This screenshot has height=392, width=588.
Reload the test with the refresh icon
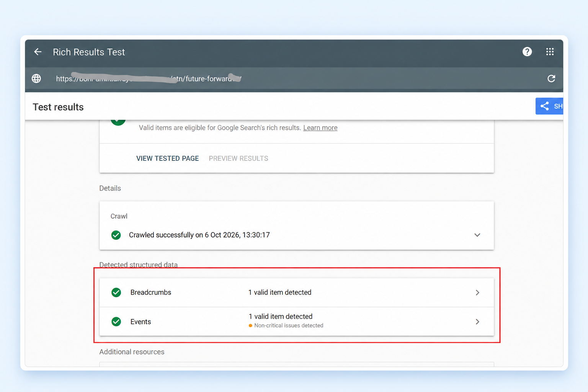pos(551,78)
